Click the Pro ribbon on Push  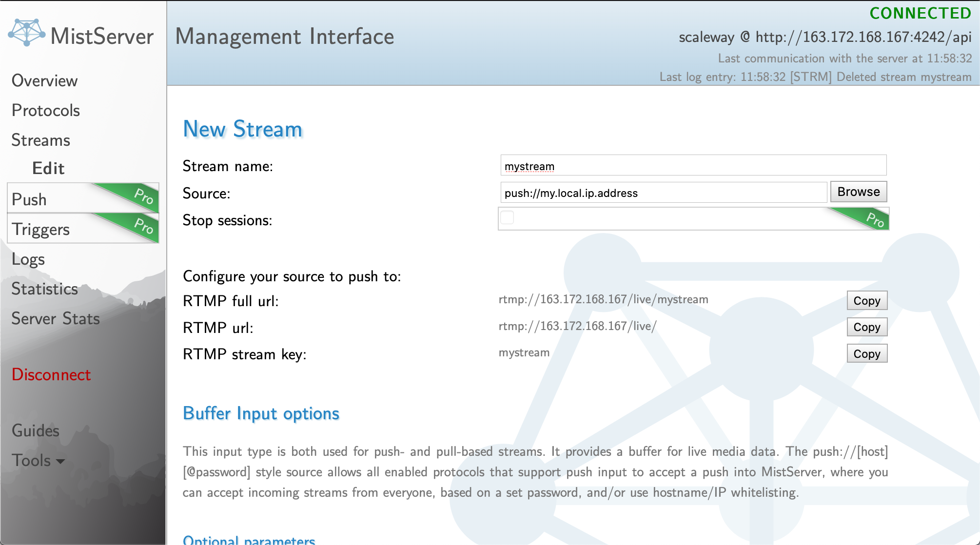coord(142,196)
